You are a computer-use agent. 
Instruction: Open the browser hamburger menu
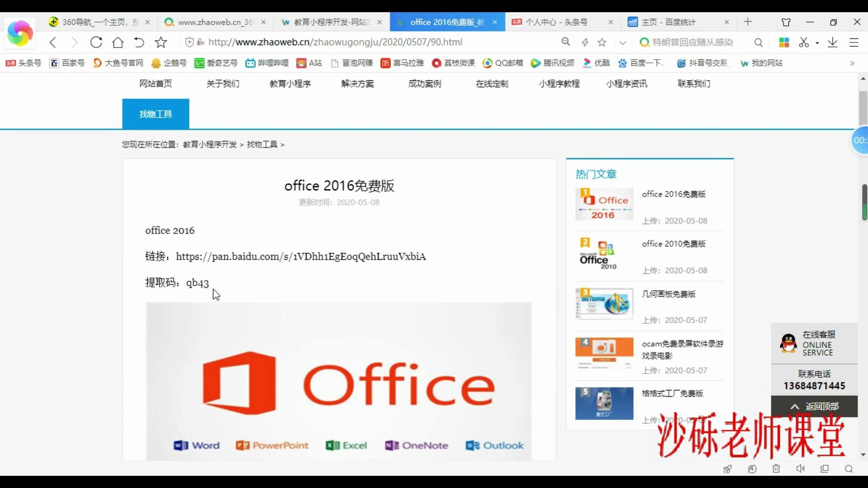[854, 42]
